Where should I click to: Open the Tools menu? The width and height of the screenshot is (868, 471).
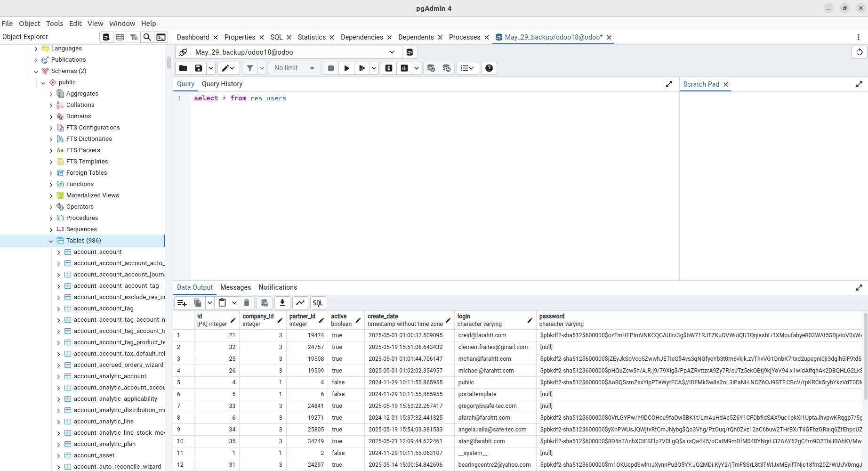coord(54,24)
